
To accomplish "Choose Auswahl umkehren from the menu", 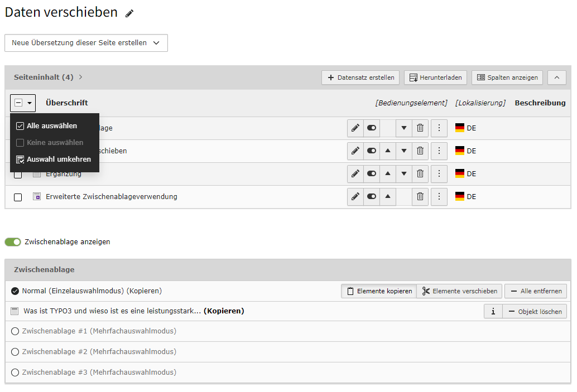I will pos(55,159).
